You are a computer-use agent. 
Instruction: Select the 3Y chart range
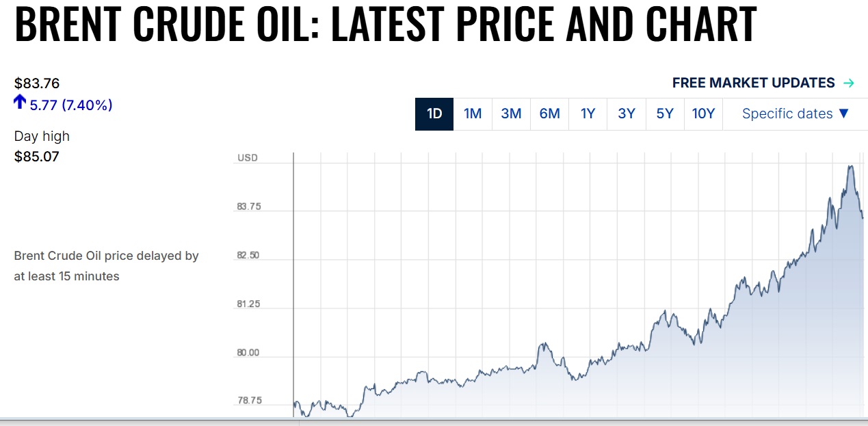coord(627,114)
